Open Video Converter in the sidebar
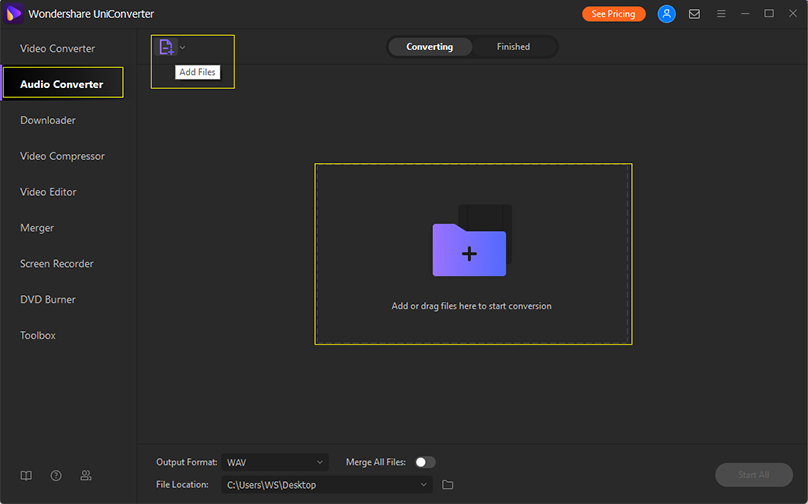 [58, 48]
